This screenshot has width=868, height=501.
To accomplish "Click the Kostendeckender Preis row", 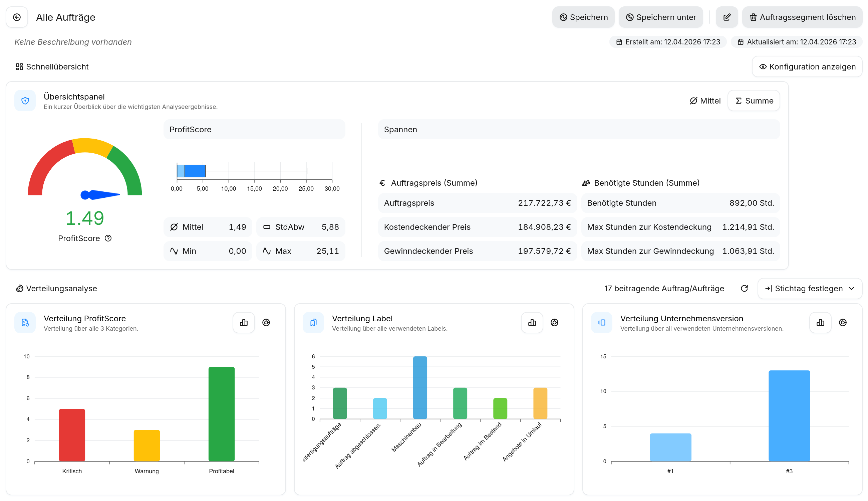I will pyautogui.click(x=477, y=227).
